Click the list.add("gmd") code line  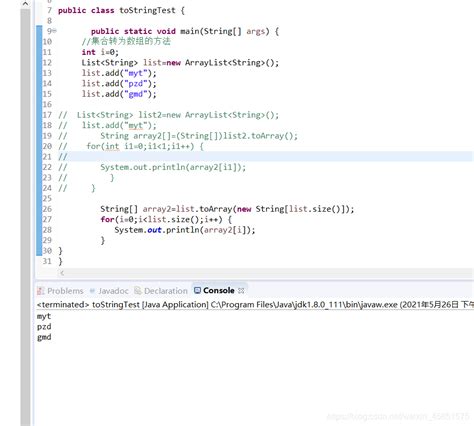click(119, 94)
